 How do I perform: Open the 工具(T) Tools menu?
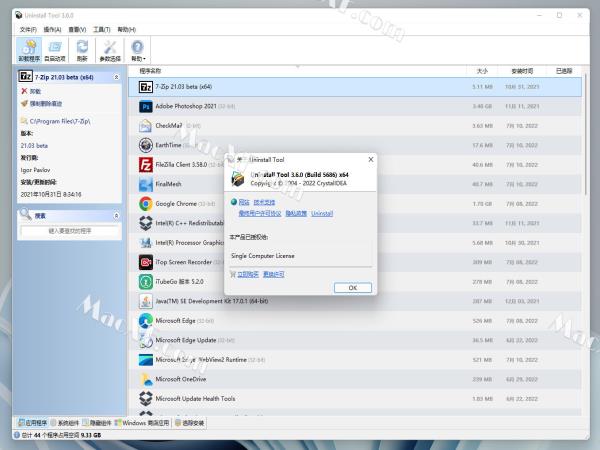101,29
